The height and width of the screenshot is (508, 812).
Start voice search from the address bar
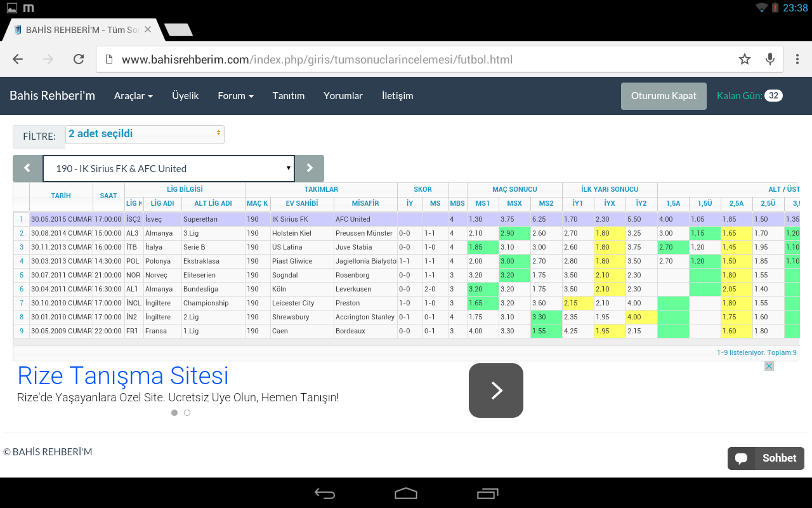769,58
